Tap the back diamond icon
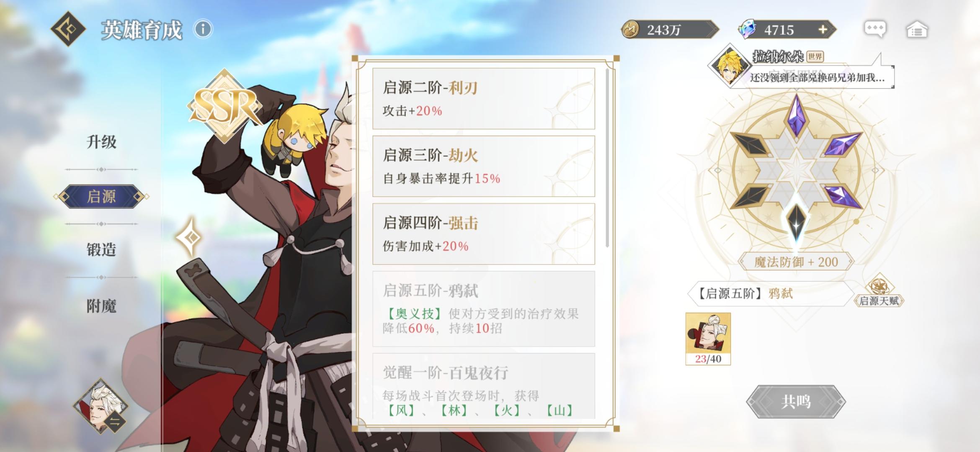The width and height of the screenshot is (980, 452). pos(68,29)
